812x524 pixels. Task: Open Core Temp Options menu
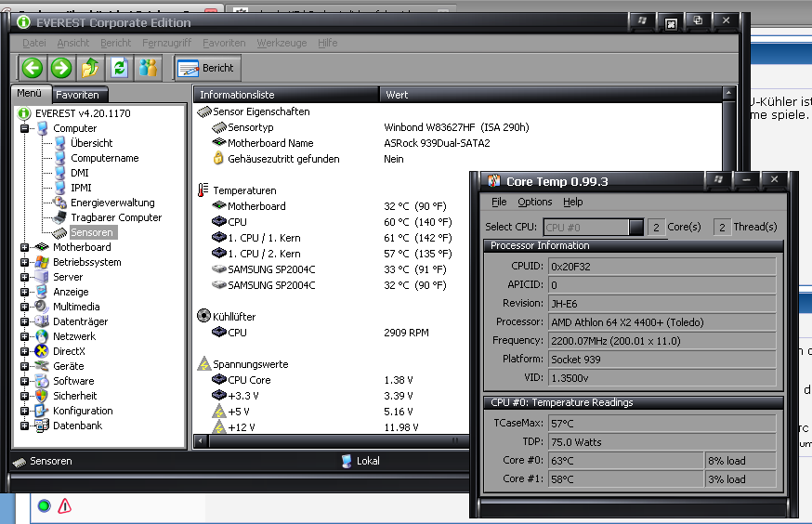pos(535,202)
